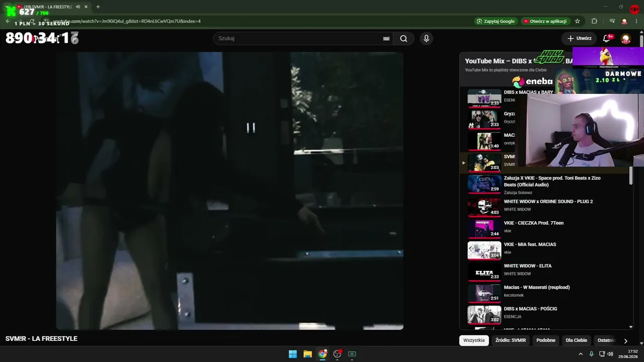This screenshot has width=644, height=362.
Task: Click the Zapytaj Google button
Action: pyautogui.click(x=496, y=21)
